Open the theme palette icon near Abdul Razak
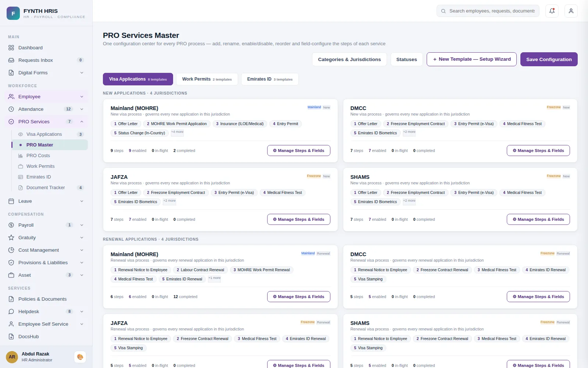Image resolution: width=588 pixels, height=368 pixels. [x=80, y=357]
